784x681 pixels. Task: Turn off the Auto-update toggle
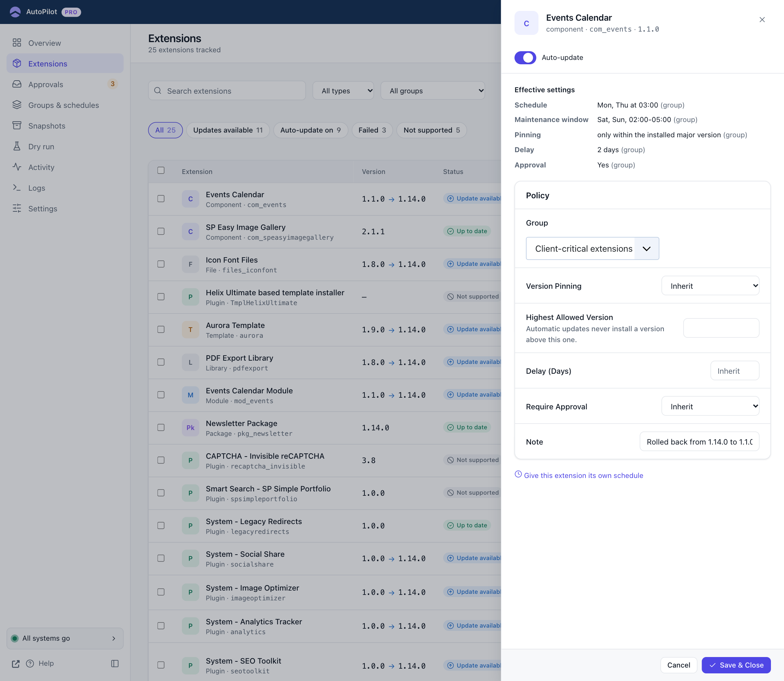pos(525,58)
